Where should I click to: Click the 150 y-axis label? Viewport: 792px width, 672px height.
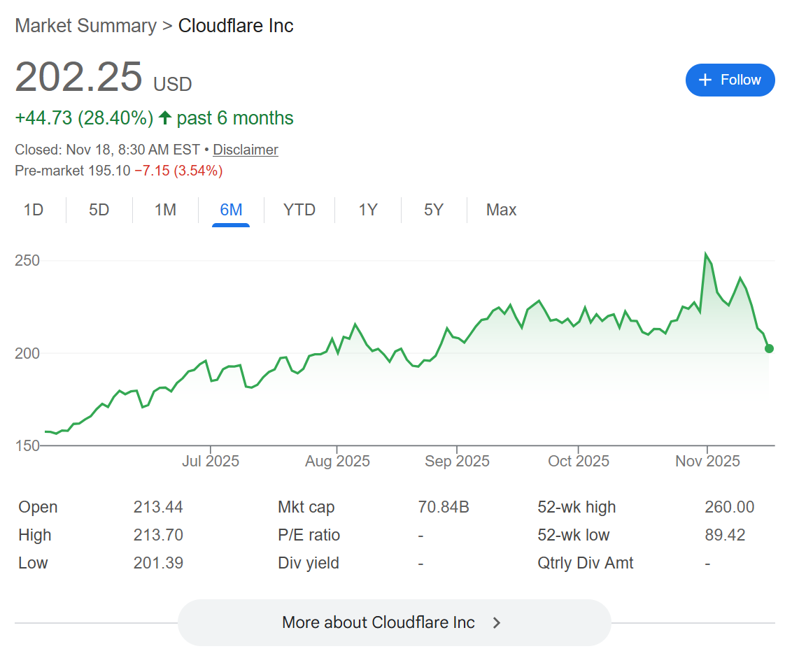pyautogui.click(x=27, y=446)
